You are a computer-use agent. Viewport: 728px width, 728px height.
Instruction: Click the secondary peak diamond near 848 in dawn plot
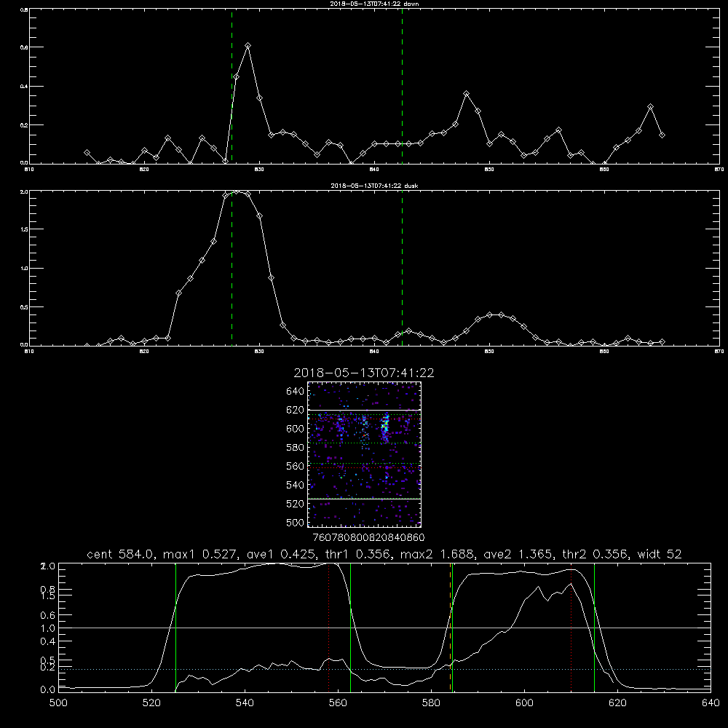pos(467,94)
